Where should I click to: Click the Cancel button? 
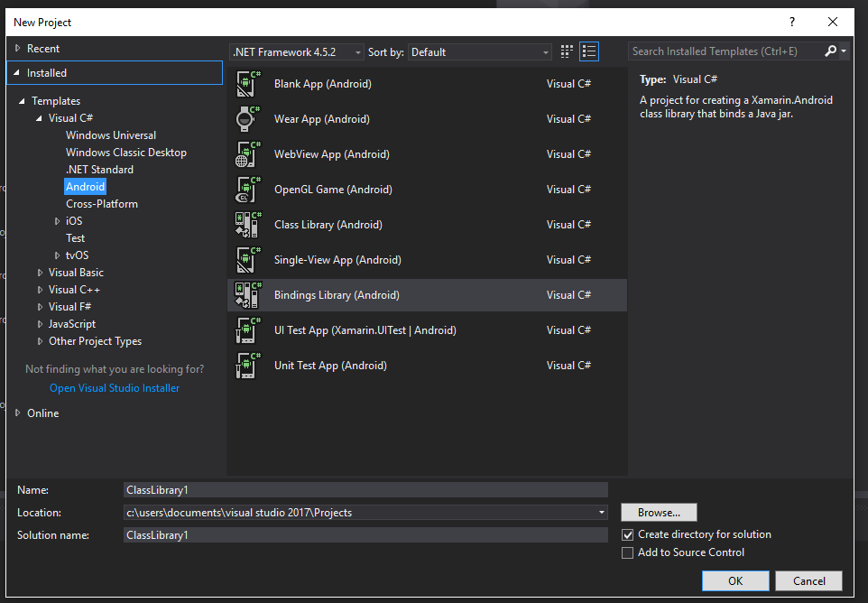[808, 580]
